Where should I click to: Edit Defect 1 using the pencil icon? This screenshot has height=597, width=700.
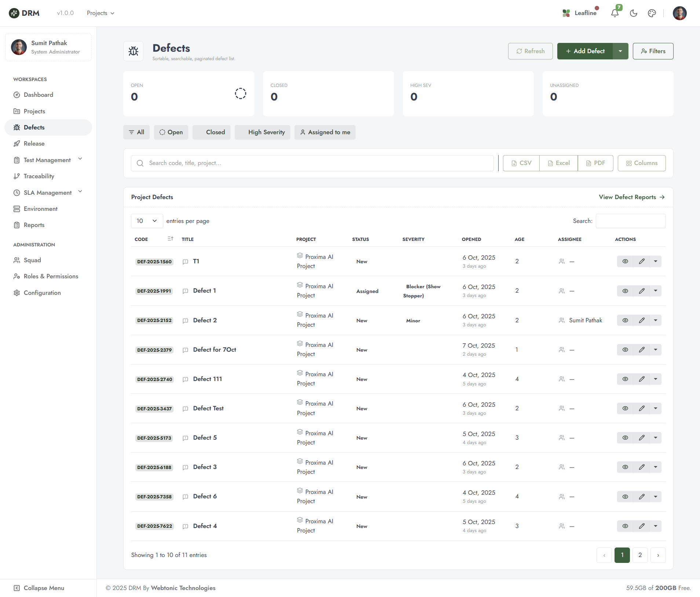pyautogui.click(x=642, y=291)
